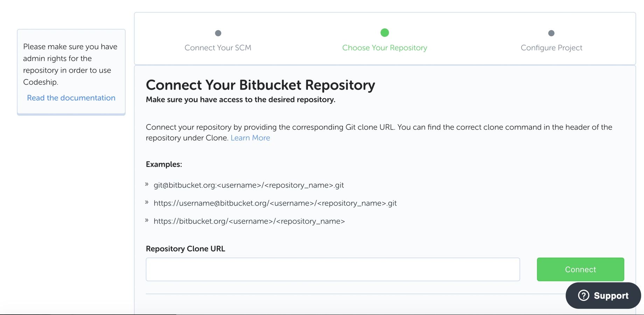This screenshot has width=644, height=315.
Task: Focus the Repository Clone URL input field
Action: (332, 269)
